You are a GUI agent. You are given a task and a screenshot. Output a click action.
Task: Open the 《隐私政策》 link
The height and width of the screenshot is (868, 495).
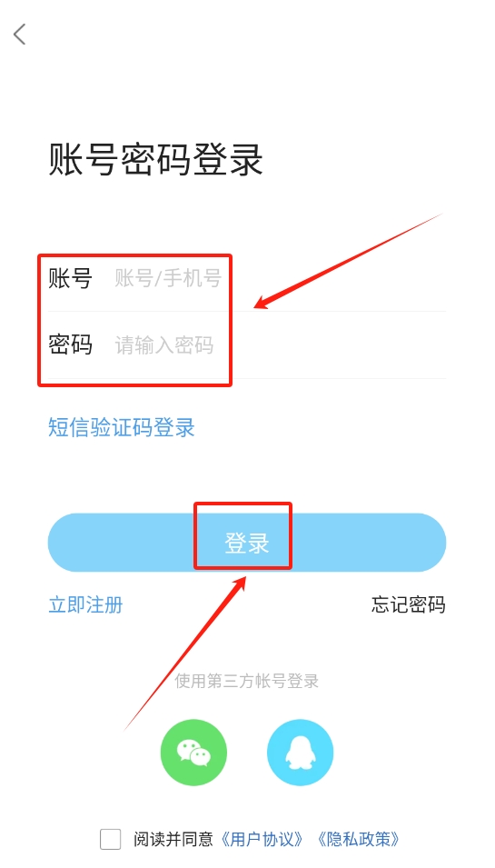359,839
